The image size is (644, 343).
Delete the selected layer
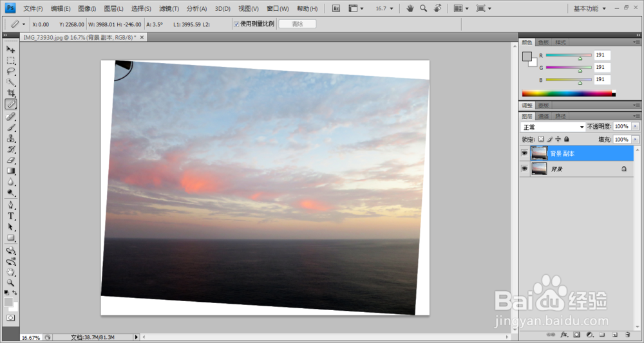(x=627, y=335)
